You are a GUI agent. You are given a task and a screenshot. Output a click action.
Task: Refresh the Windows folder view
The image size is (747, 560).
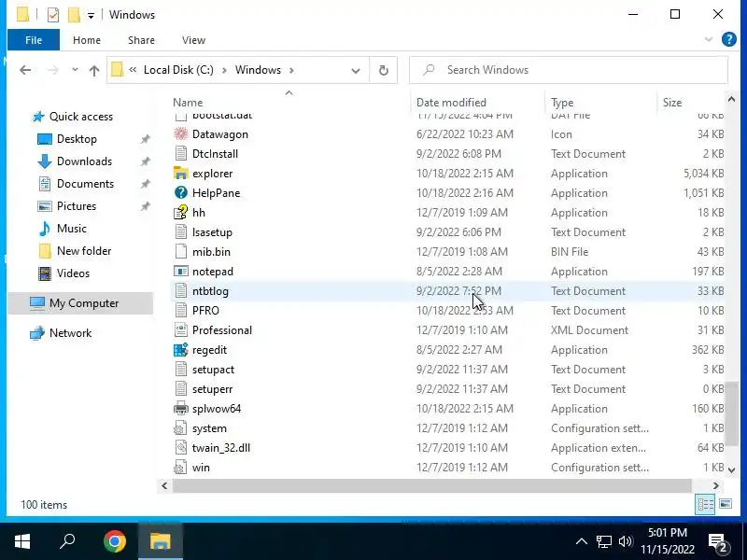tap(383, 71)
